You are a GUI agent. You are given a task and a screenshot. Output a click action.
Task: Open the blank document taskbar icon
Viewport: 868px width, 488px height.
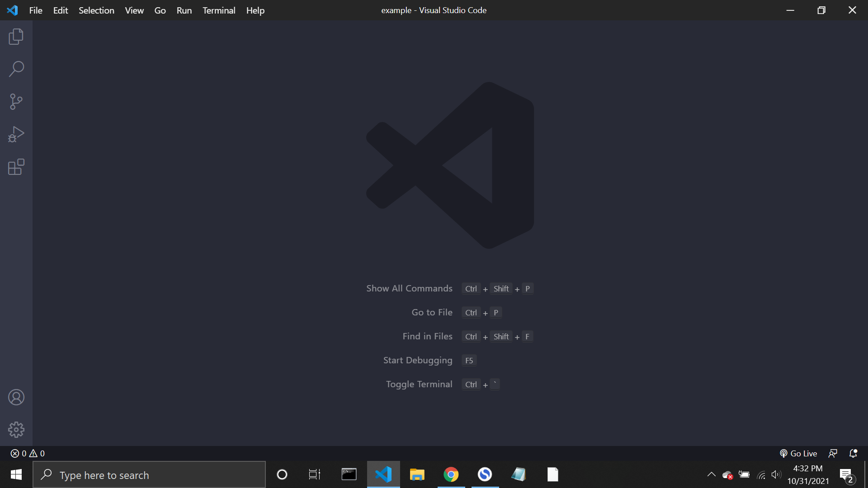click(x=552, y=474)
